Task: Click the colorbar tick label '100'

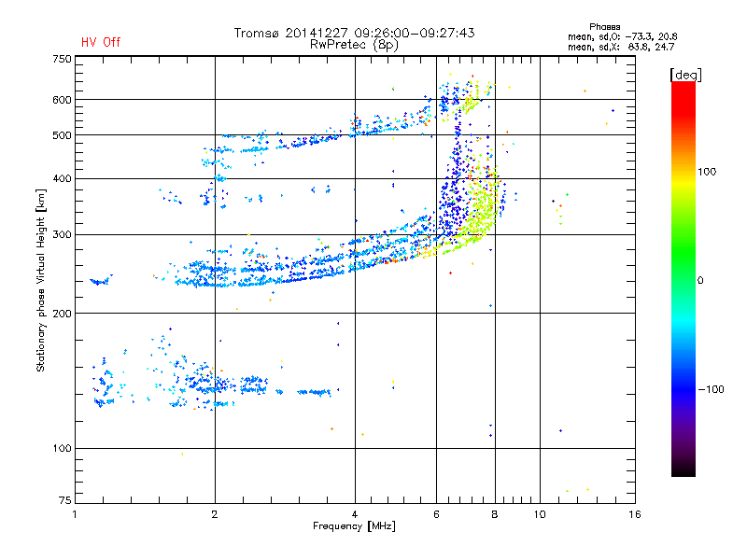Action: (x=707, y=172)
